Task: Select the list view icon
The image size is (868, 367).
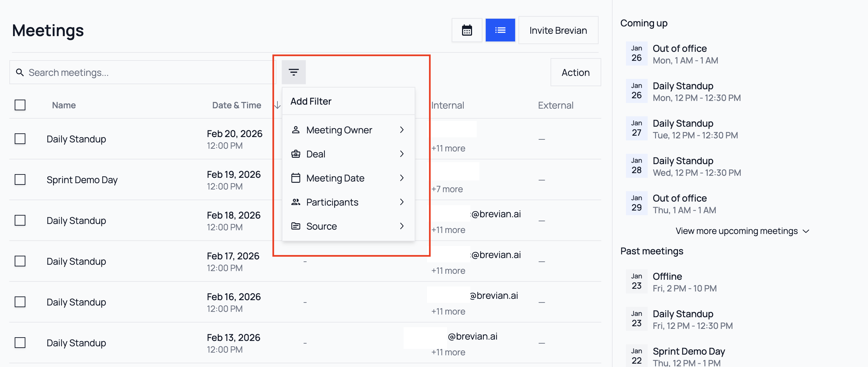Action: (500, 30)
